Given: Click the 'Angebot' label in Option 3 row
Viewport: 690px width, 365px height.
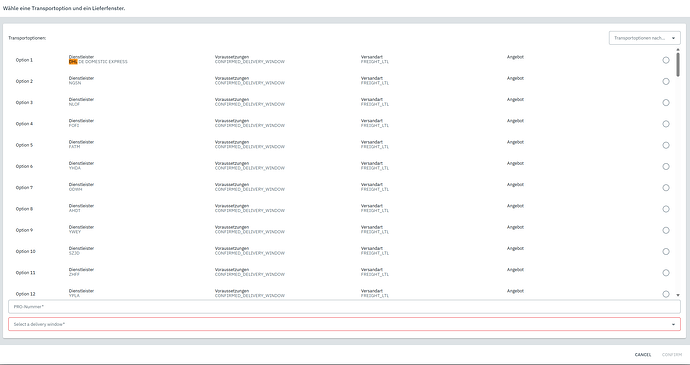Looking at the screenshot, I should click(x=515, y=100).
